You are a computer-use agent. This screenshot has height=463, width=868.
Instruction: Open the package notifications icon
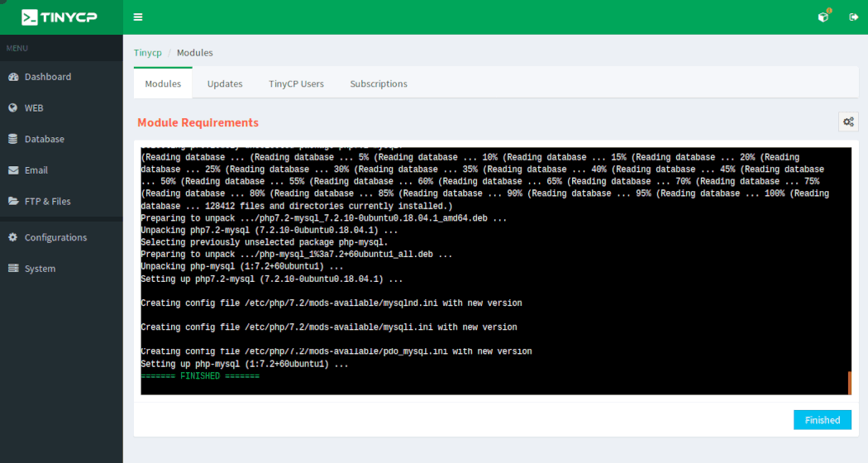823,17
